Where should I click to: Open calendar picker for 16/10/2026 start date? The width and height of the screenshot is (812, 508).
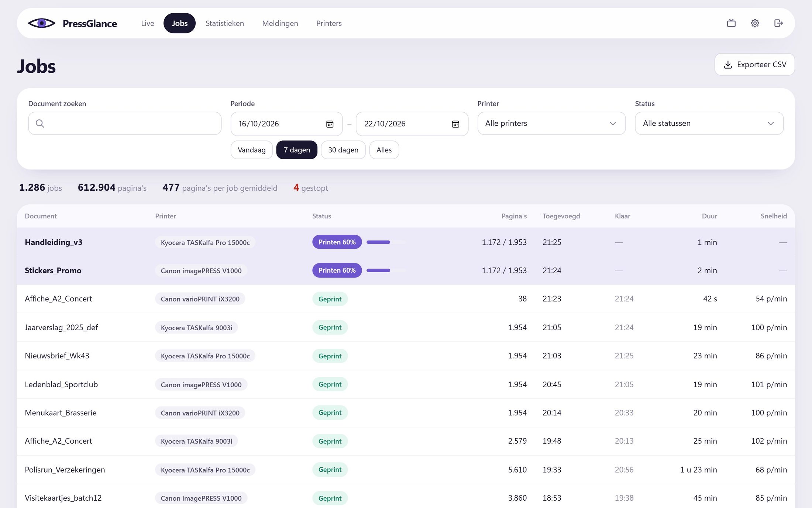[x=330, y=124]
